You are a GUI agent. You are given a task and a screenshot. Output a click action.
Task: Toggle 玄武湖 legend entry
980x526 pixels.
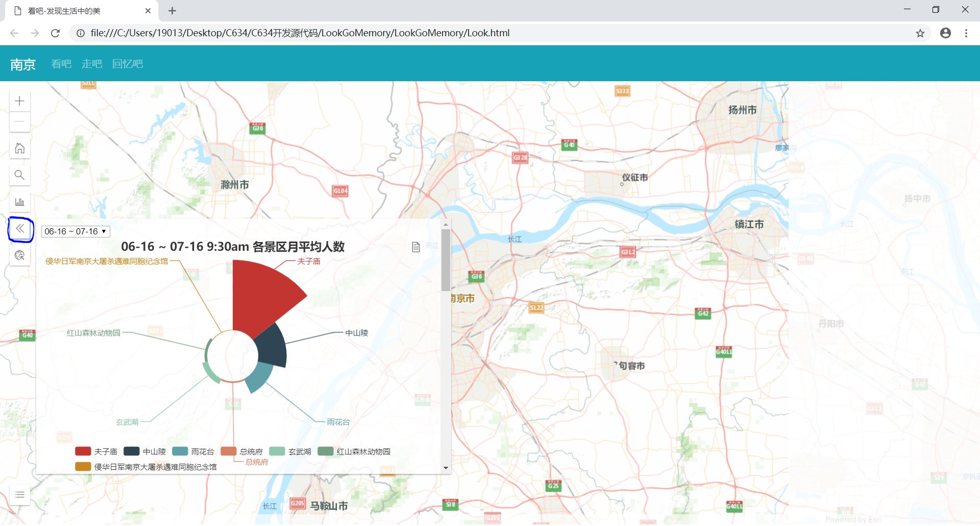(290, 451)
